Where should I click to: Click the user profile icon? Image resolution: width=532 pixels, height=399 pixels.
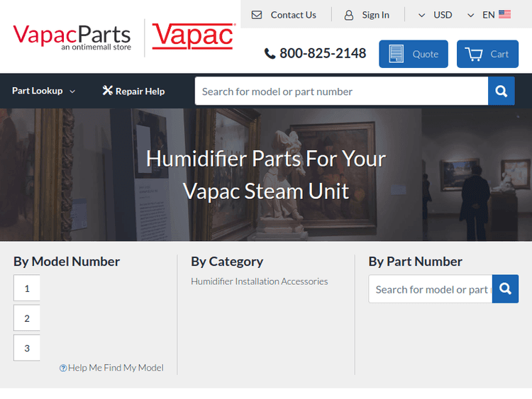pos(349,15)
